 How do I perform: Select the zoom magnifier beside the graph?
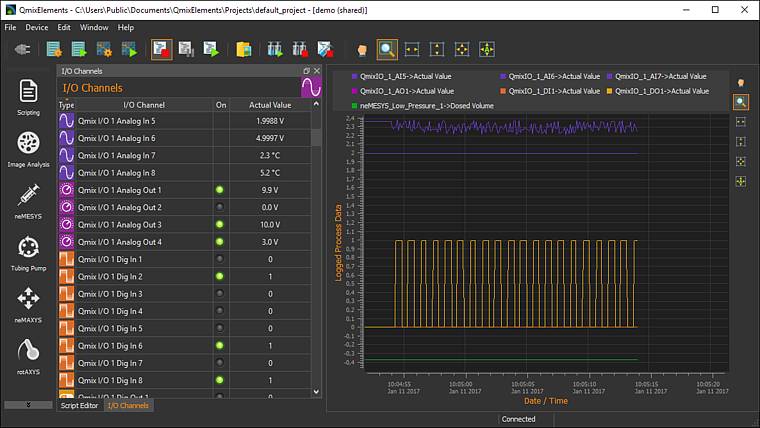tap(741, 102)
